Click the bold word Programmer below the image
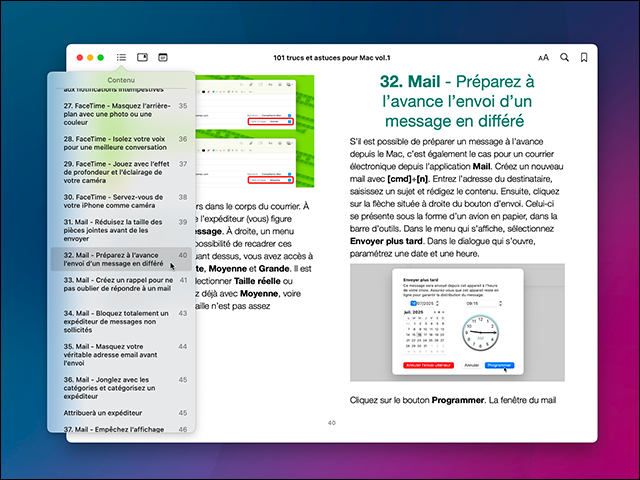Screen dimensions: 640x480 (x=458, y=400)
